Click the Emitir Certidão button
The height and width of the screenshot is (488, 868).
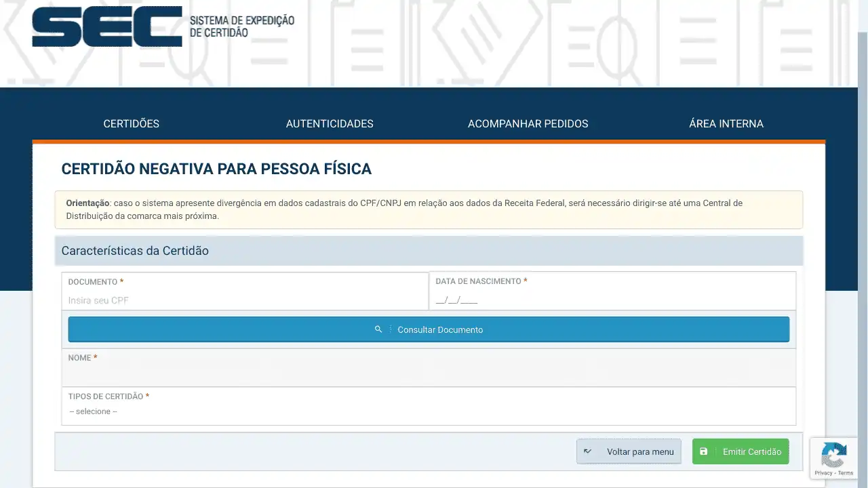(741, 451)
